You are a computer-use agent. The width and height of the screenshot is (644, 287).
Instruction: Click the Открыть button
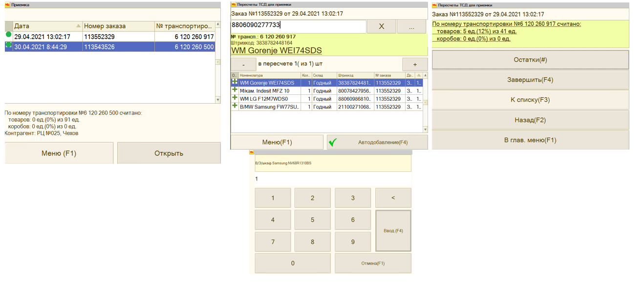169,153
